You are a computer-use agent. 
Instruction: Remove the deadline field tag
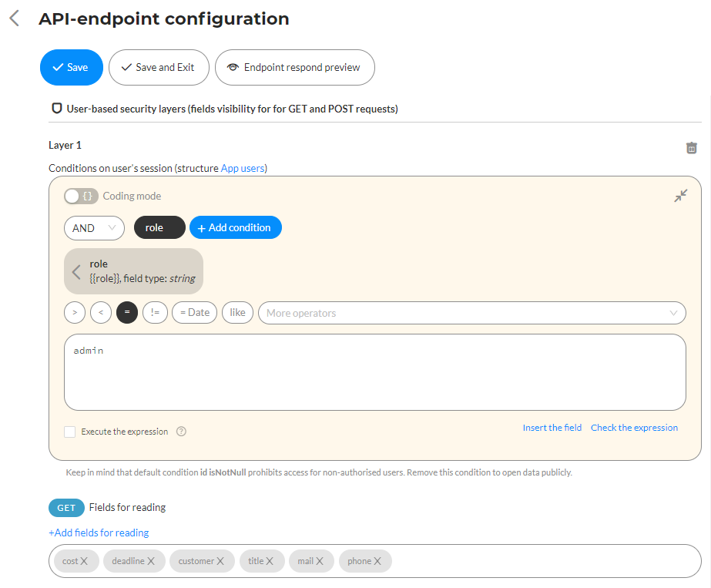151,561
